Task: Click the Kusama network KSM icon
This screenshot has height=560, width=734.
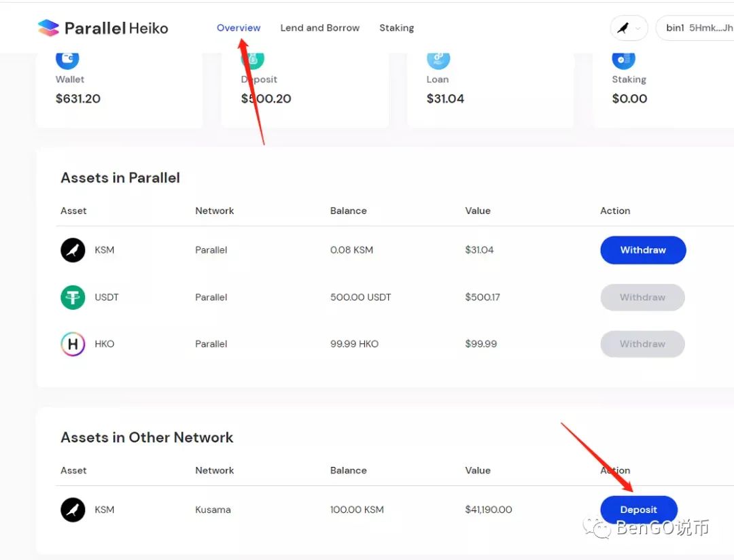Action: [x=73, y=510]
